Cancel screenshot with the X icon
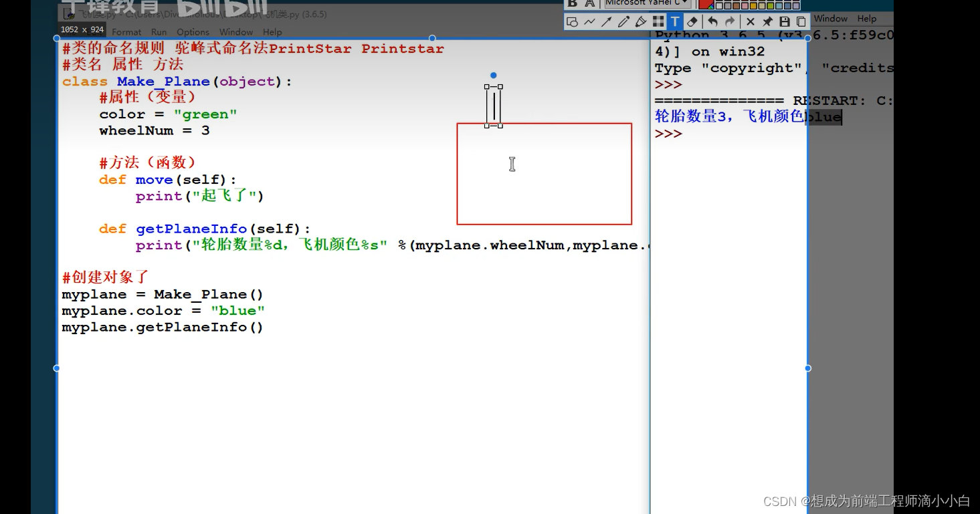This screenshot has width=980, height=514. pyautogui.click(x=751, y=22)
